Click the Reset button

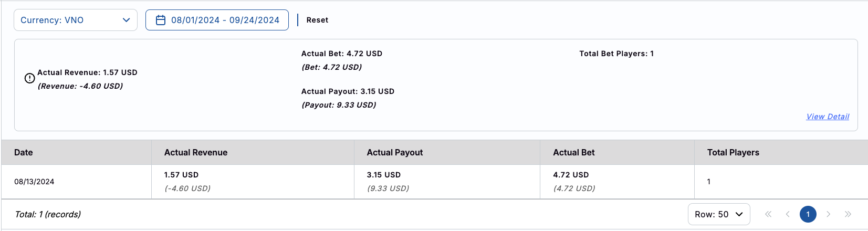point(317,20)
